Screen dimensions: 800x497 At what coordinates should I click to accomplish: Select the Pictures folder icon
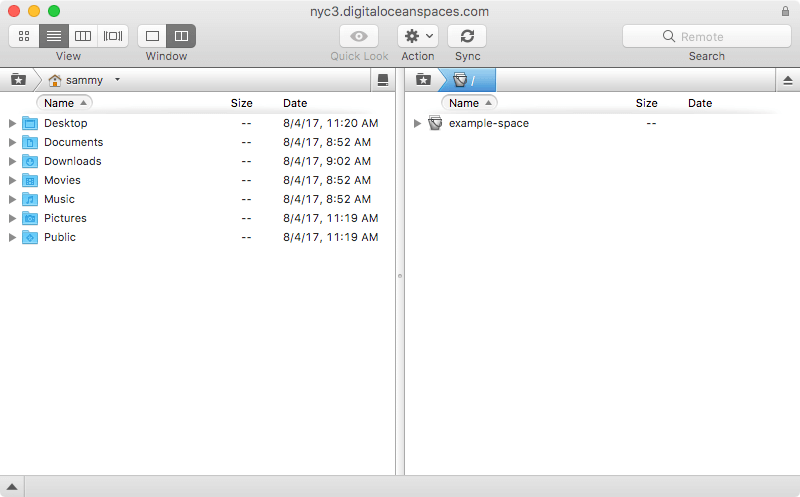point(30,218)
